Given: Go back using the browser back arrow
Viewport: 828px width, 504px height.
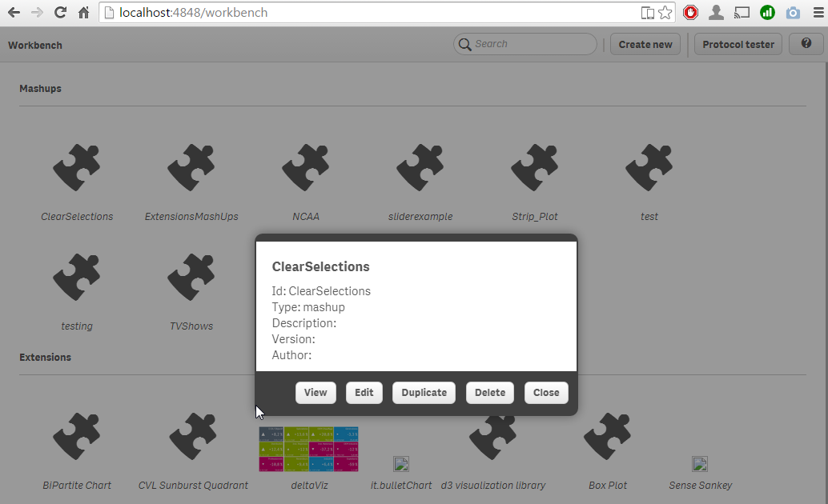Looking at the screenshot, I should click(14, 12).
